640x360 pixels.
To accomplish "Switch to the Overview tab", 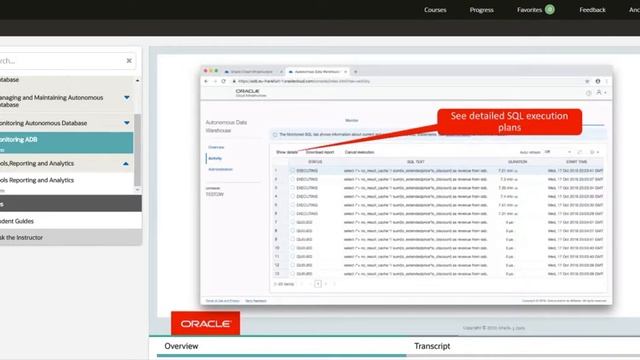I will (x=181, y=346).
